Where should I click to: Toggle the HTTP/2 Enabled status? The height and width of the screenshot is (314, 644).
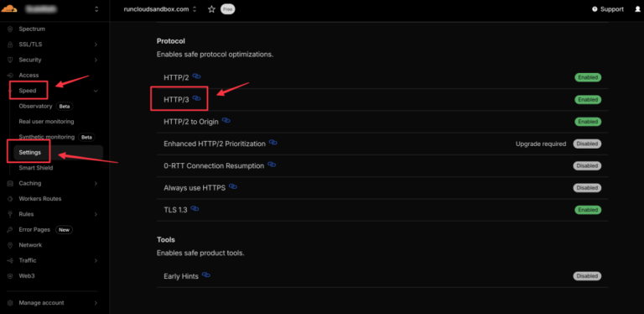(588, 77)
